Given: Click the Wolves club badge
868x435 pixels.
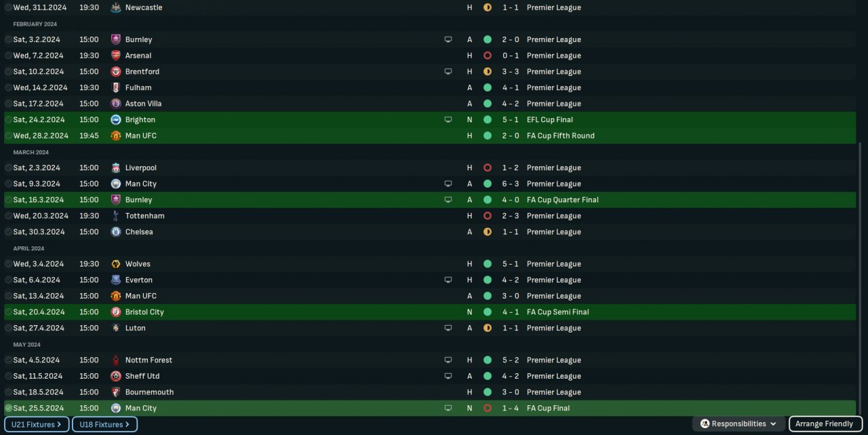Looking at the screenshot, I should tap(115, 264).
